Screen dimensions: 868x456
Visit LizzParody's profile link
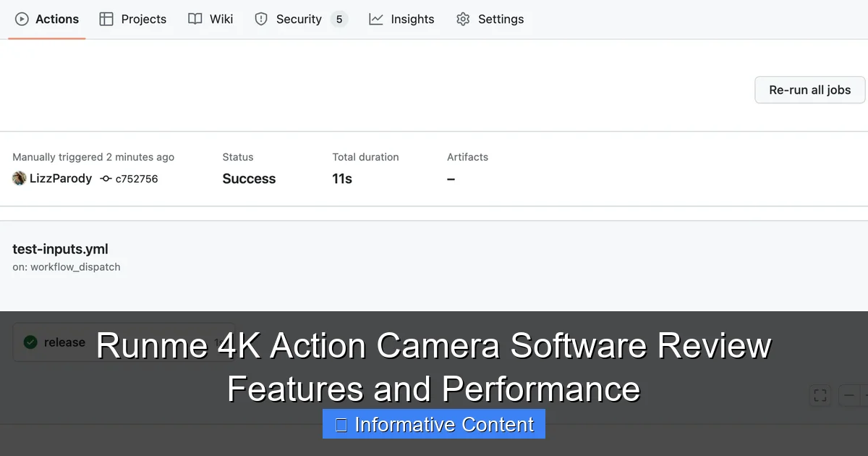click(61, 178)
